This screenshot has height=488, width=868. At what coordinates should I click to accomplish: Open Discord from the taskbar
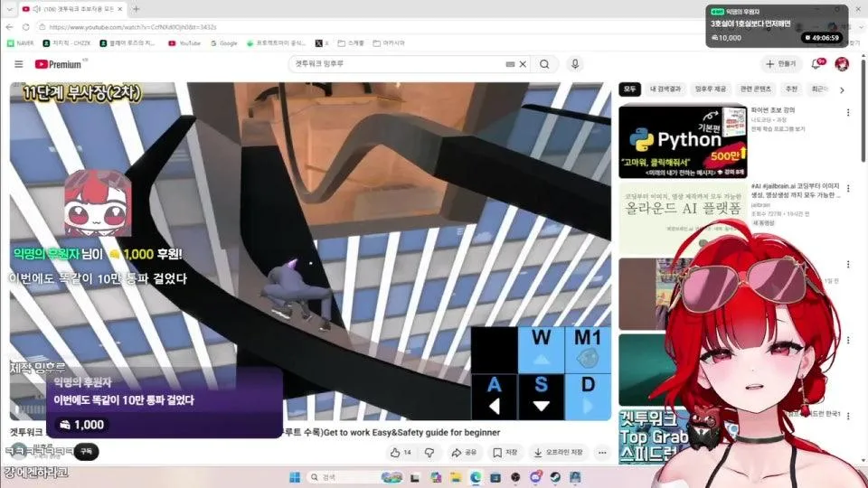(535, 477)
